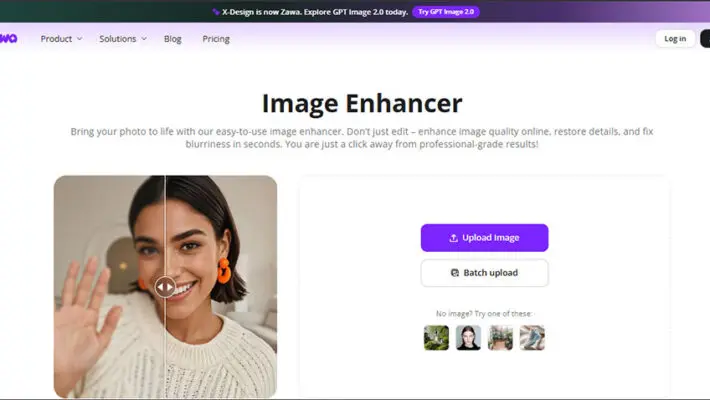Viewport: 710px width, 400px height.
Task: Select the garden statue sample image
Action: [x=436, y=337]
